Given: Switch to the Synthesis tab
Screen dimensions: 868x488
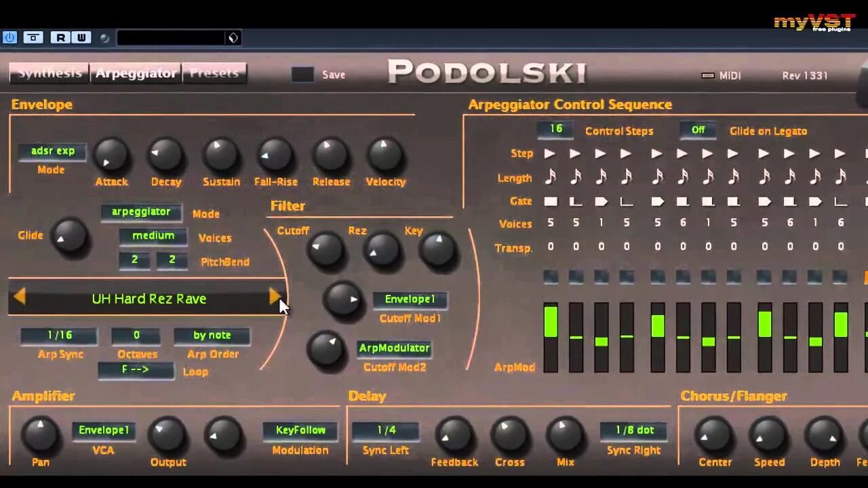Looking at the screenshot, I should [x=50, y=73].
